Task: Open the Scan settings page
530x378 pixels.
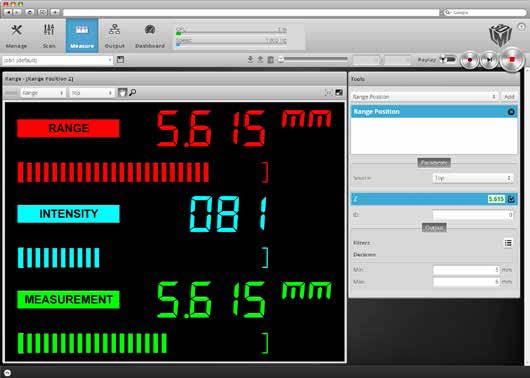Action: [x=49, y=36]
